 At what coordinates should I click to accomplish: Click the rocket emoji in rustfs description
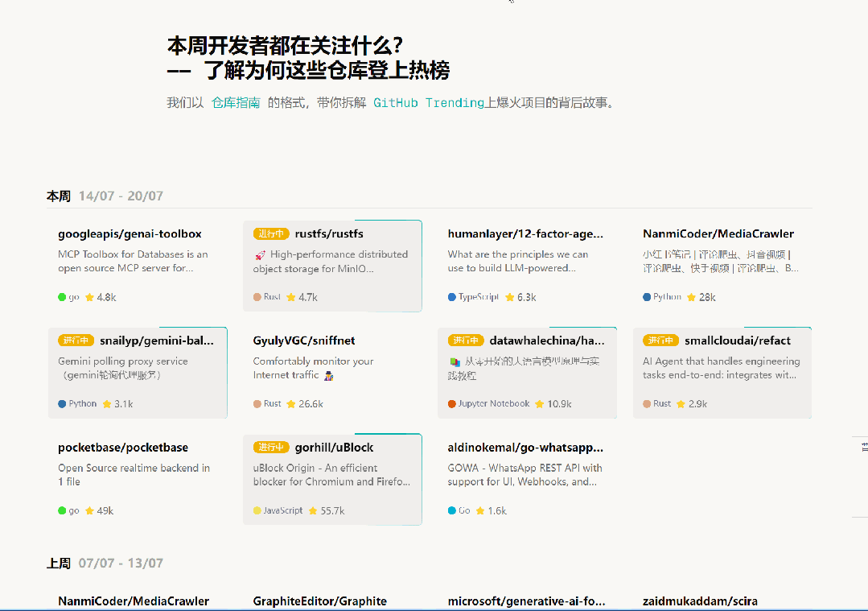tap(259, 255)
